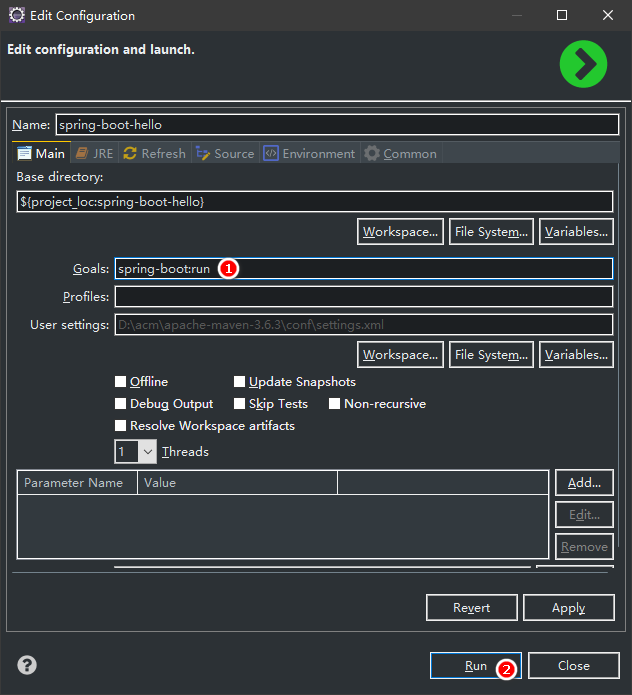Click File System button under User settings
Viewport: 632px width, 695px height.
pos(491,355)
